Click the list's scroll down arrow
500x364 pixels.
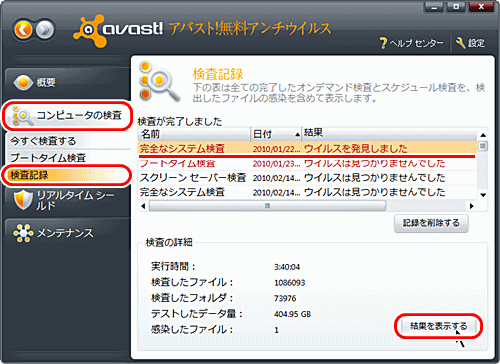coord(483,195)
